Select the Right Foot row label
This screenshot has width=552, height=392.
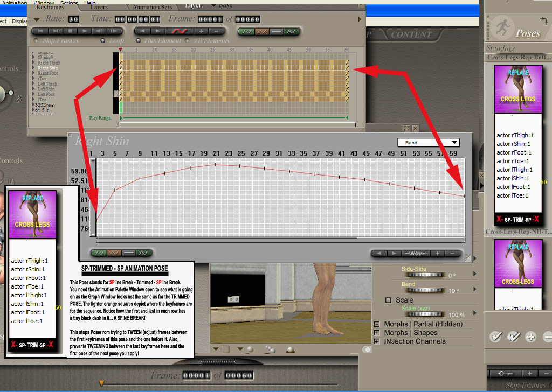pyautogui.click(x=48, y=73)
